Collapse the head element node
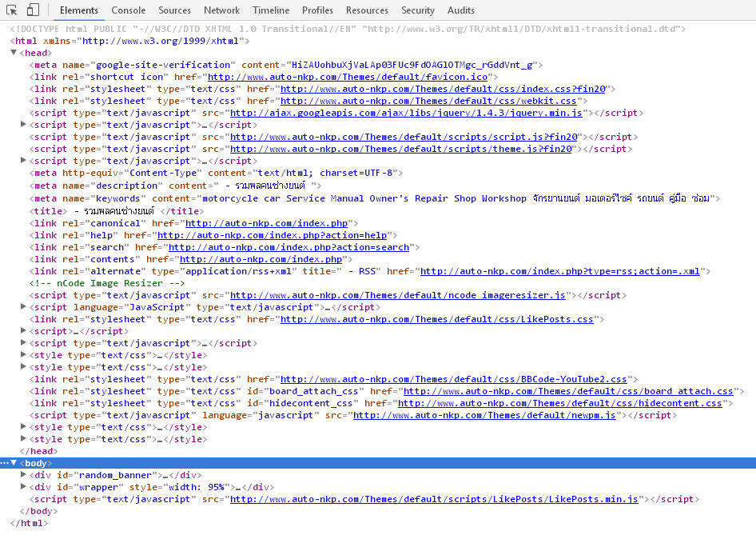 pyautogui.click(x=14, y=53)
